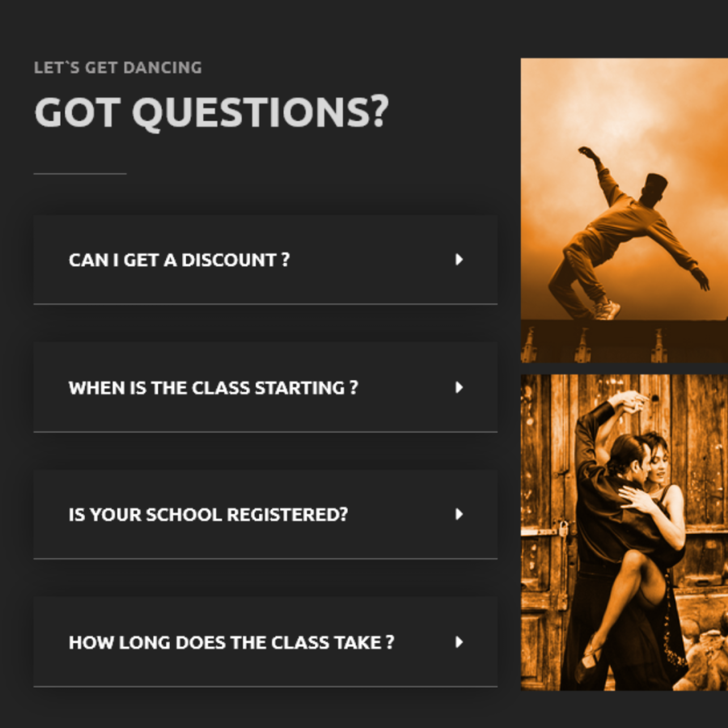Viewport: 728px width, 728px height.
Task: Expand the class duration question arrow
Action: click(x=459, y=642)
